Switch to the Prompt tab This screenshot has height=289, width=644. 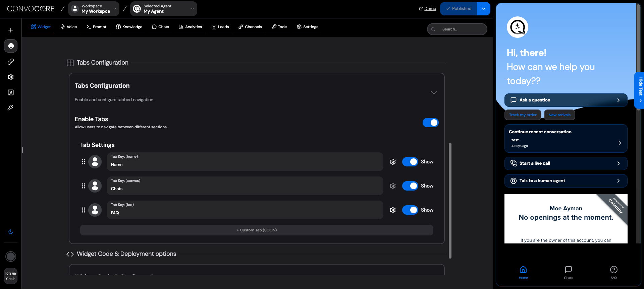(x=96, y=27)
